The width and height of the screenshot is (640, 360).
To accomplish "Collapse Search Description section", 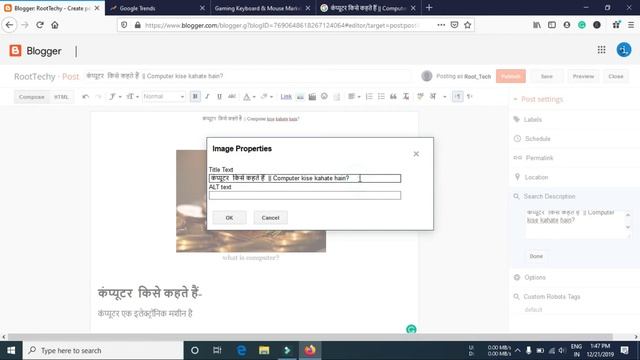I will tap(544, 196).
